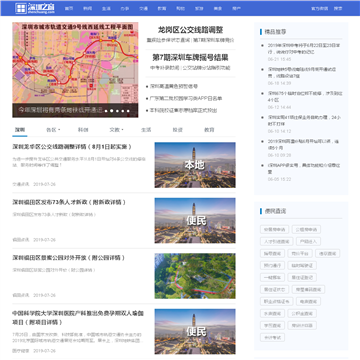
Task: Click the 会计考试 tag
Action: click(x=272, y=337)
